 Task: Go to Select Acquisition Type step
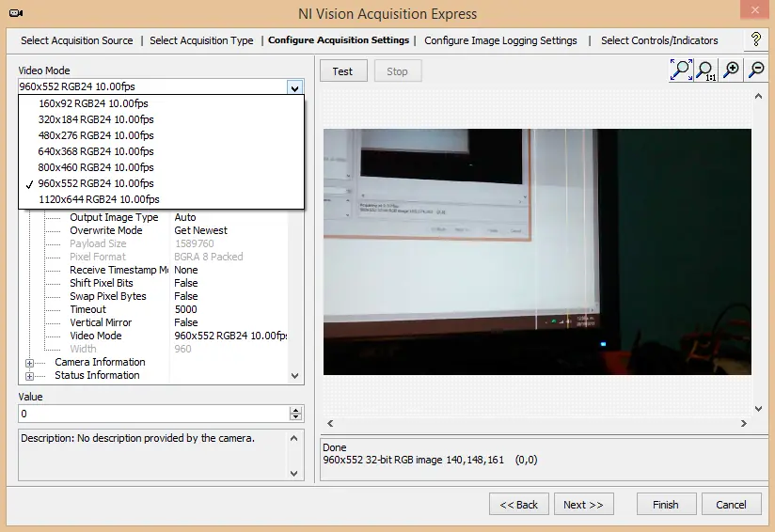tap(201, 40)
